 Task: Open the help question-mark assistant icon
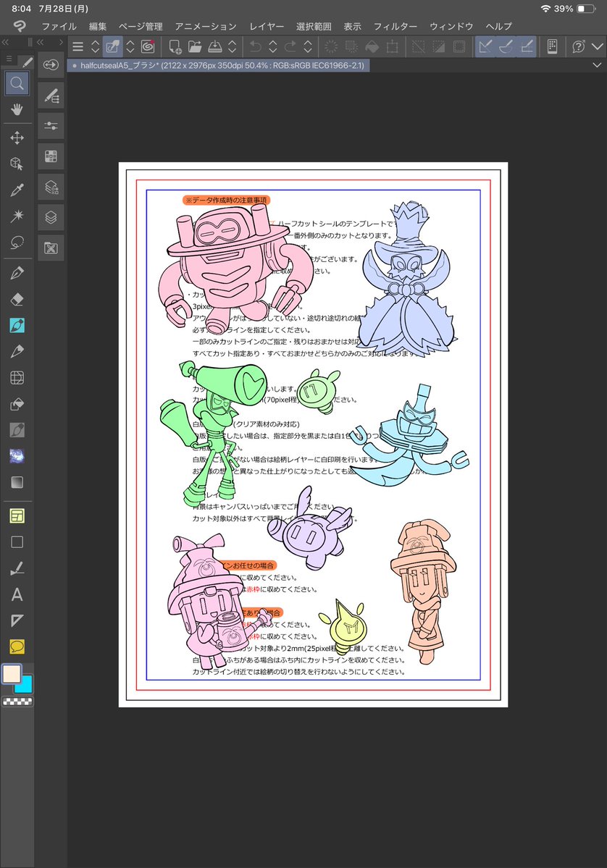(x=578, y=47)
